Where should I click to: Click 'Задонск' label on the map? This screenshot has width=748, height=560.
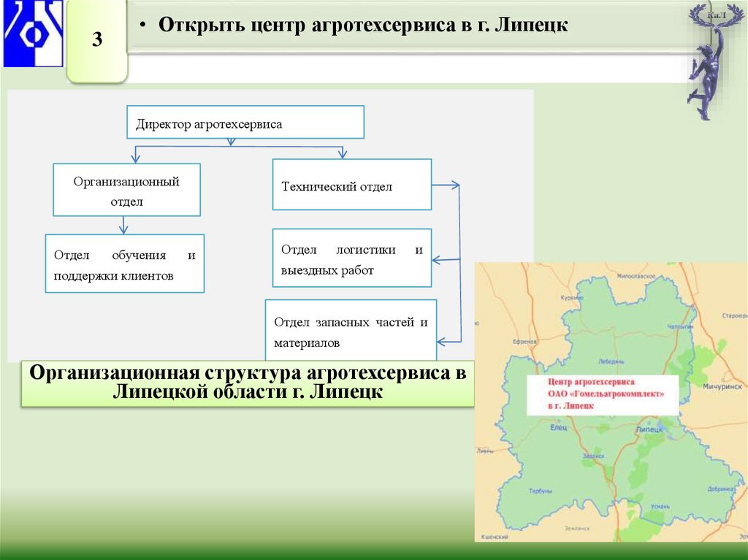tap(593, 456)
